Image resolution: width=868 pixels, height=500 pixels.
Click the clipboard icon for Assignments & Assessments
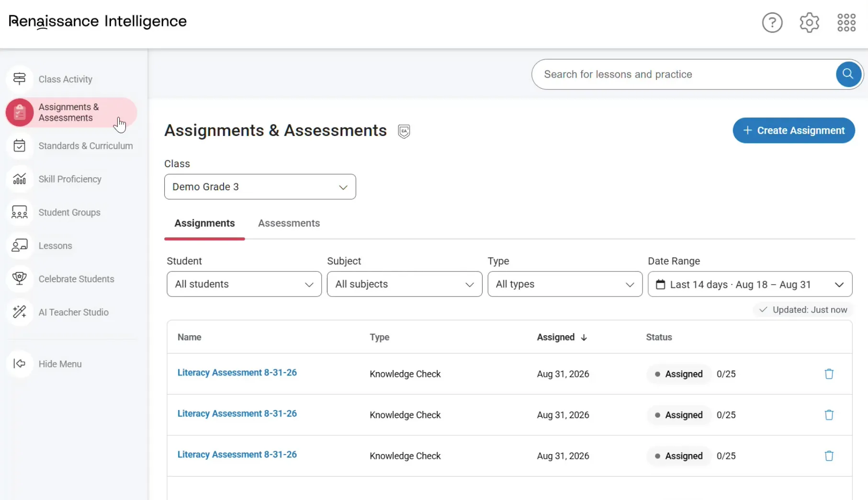20,113
